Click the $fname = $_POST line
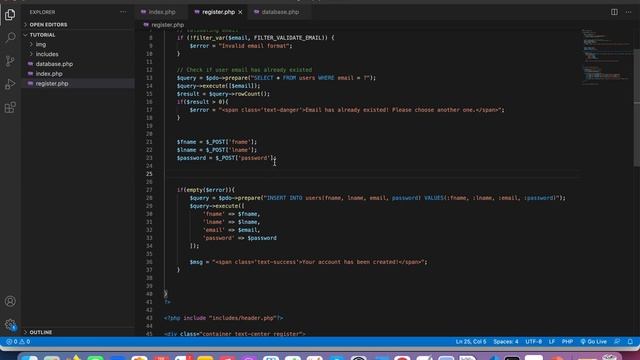The width and height of the screenshot is (640, 360). click(217, 142)
